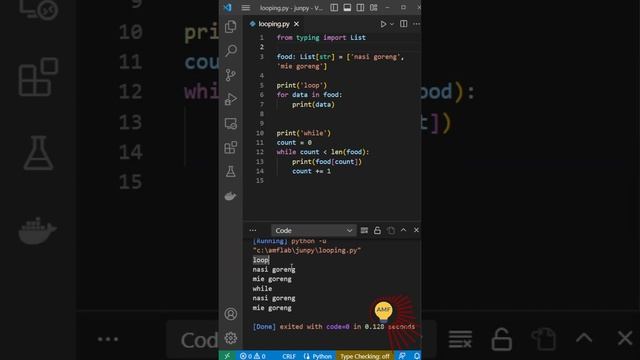Image resolution: width=640 pixels, height=360 pixels.
Task: Open the Remote Explorer view
Action: click(x=231, y=123)
